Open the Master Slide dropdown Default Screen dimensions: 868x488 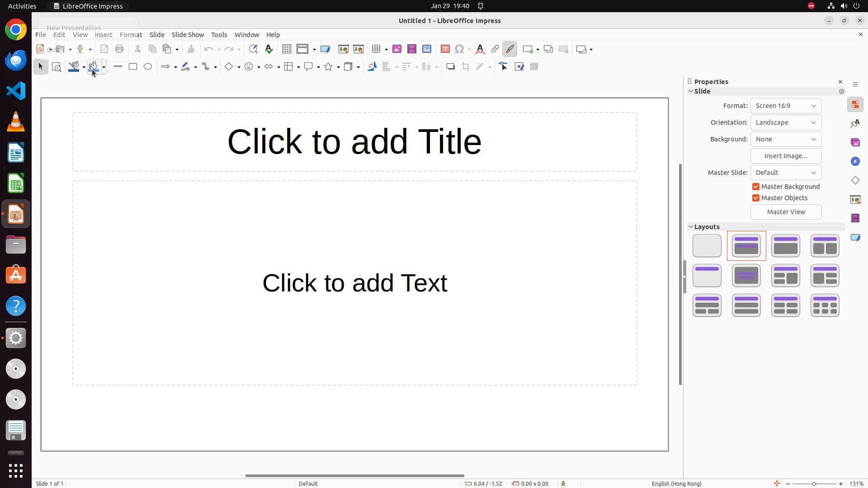[786, 173]
